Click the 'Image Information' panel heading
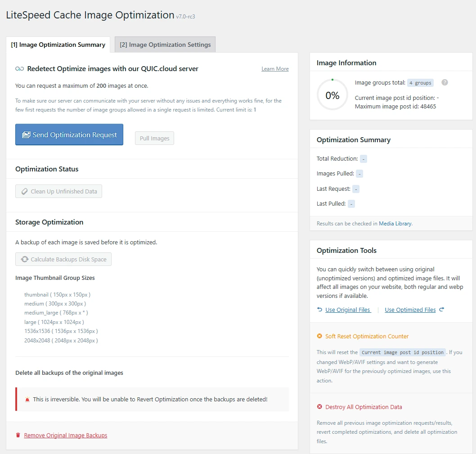Image resolution: width=476 pixels, height=454 pixels. pos(346,63)
